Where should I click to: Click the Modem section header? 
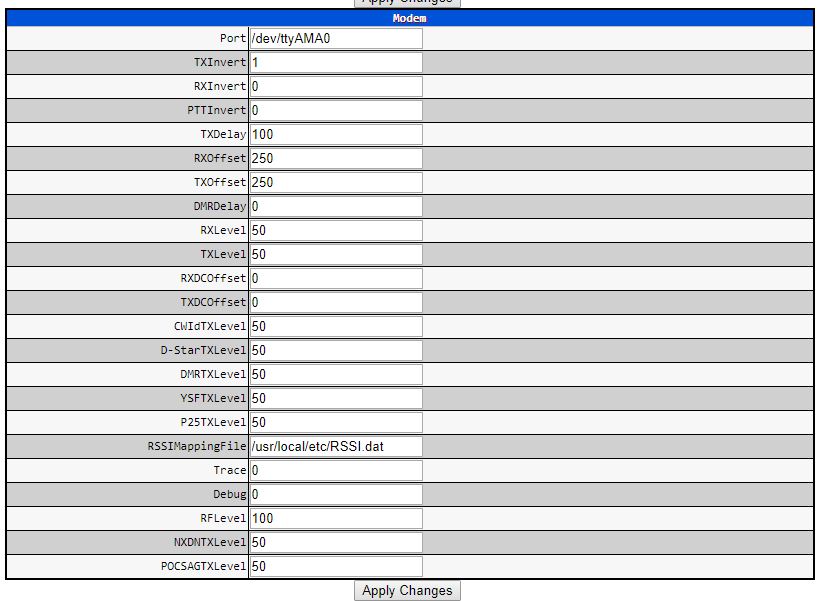click(409, 18)
